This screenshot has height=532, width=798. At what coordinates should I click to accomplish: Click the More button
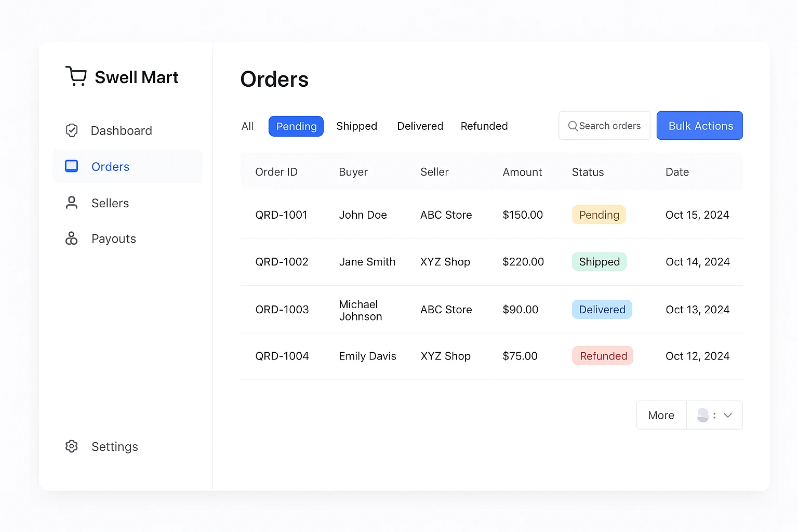point(661,415)
